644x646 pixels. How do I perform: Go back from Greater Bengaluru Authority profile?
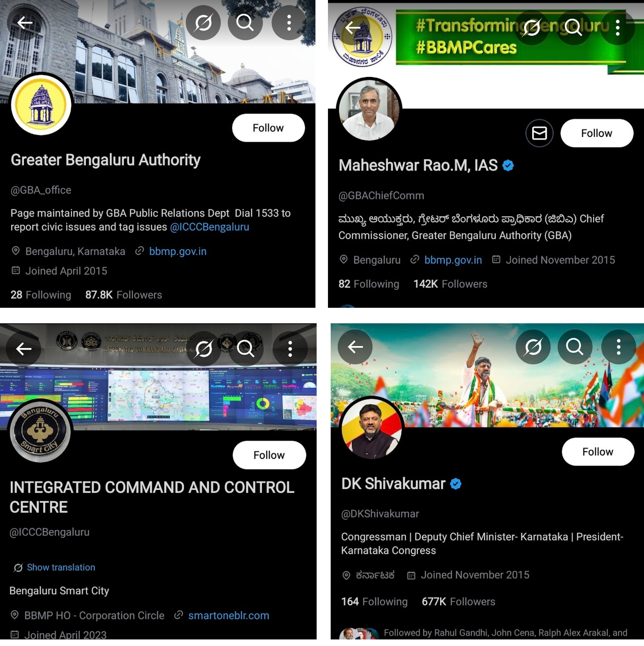point(25,23)
